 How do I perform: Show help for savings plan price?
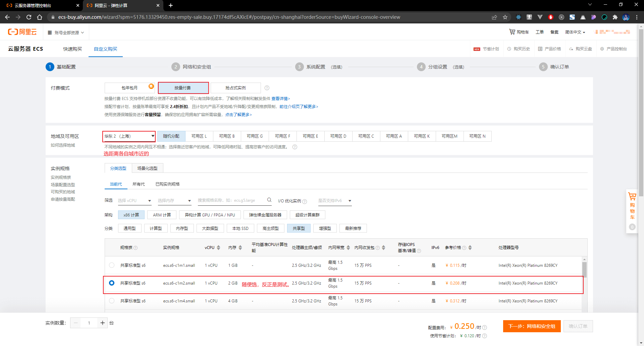(485, 336)
